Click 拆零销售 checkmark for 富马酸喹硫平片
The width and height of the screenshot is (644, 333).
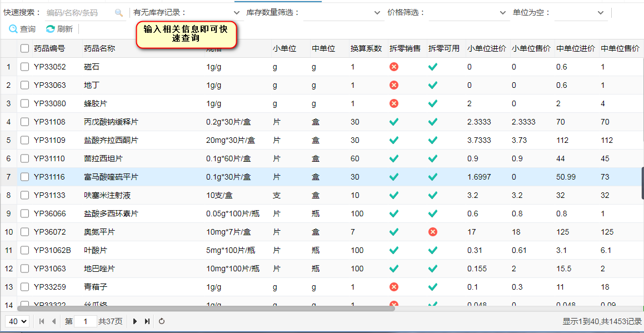pyautogui.click(x=394, y=177)
